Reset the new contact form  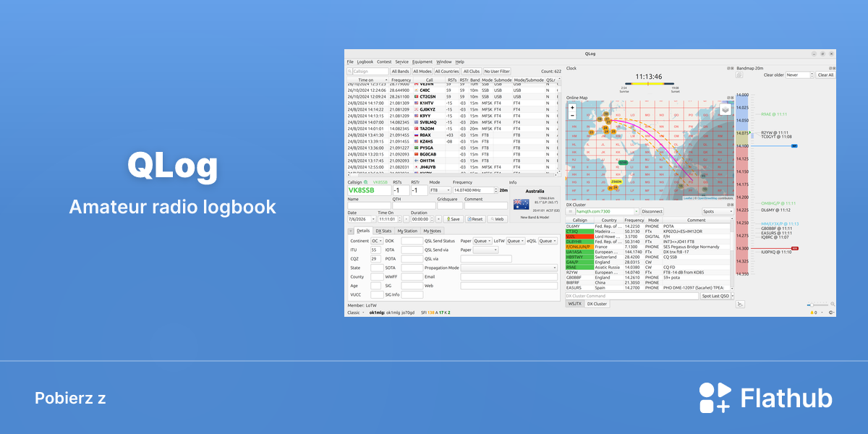point(475,218)
